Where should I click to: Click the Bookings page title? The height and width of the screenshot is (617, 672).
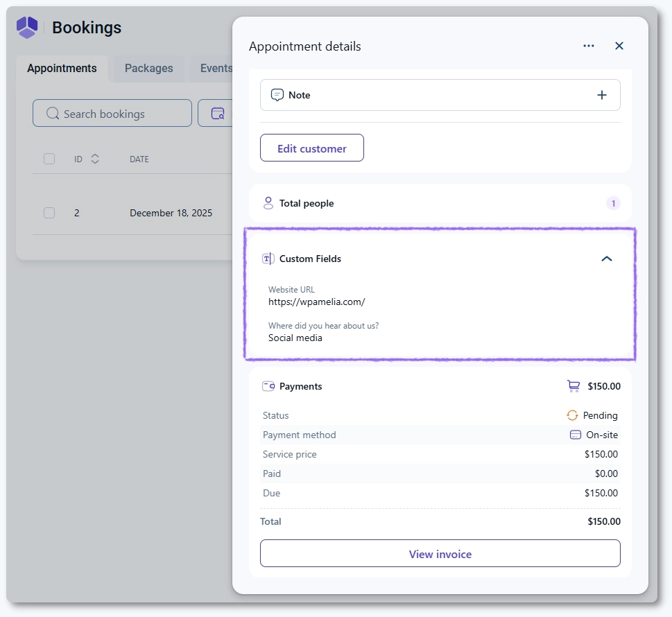point(87,28)
